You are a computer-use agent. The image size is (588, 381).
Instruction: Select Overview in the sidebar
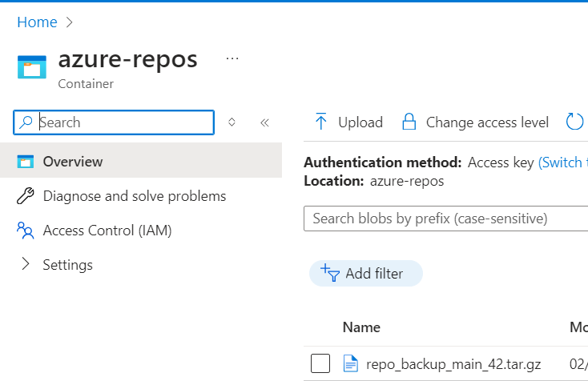[141, 162]
